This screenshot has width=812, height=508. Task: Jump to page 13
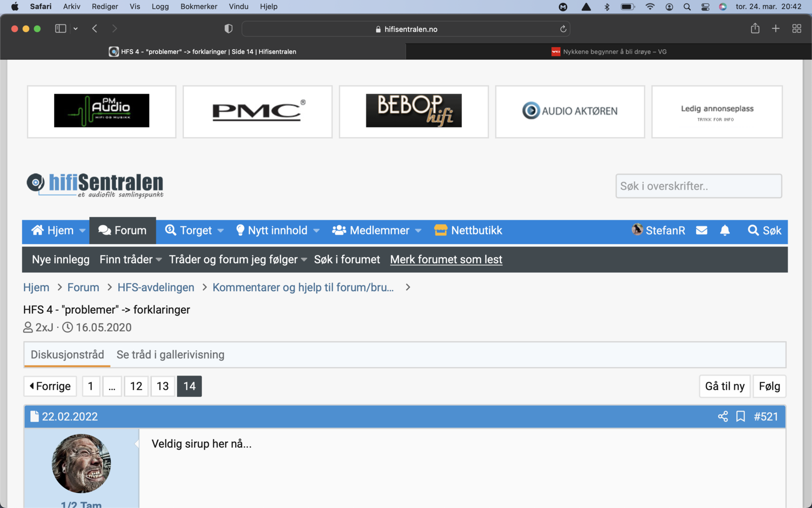(x=163, y=386)
